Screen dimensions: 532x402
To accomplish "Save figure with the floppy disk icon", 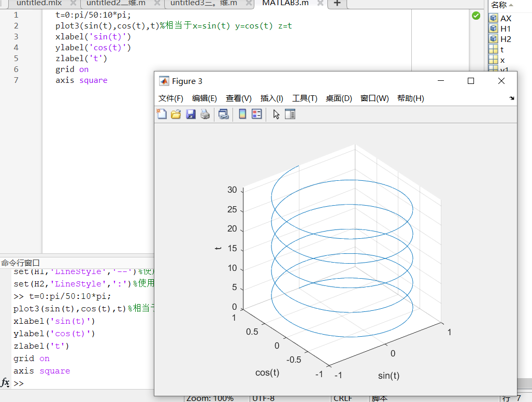I will [191, 114].
